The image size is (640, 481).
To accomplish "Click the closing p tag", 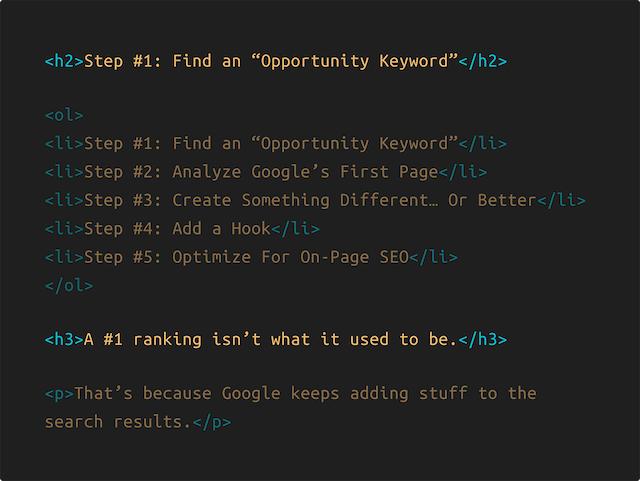I will [211, 422].
